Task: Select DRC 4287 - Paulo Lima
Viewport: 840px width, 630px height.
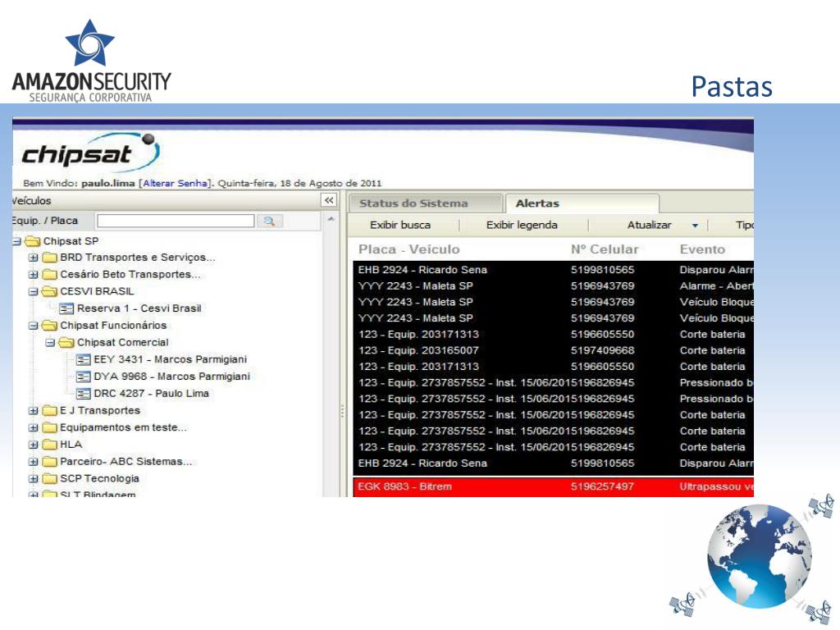Action: tap(151, 394)
